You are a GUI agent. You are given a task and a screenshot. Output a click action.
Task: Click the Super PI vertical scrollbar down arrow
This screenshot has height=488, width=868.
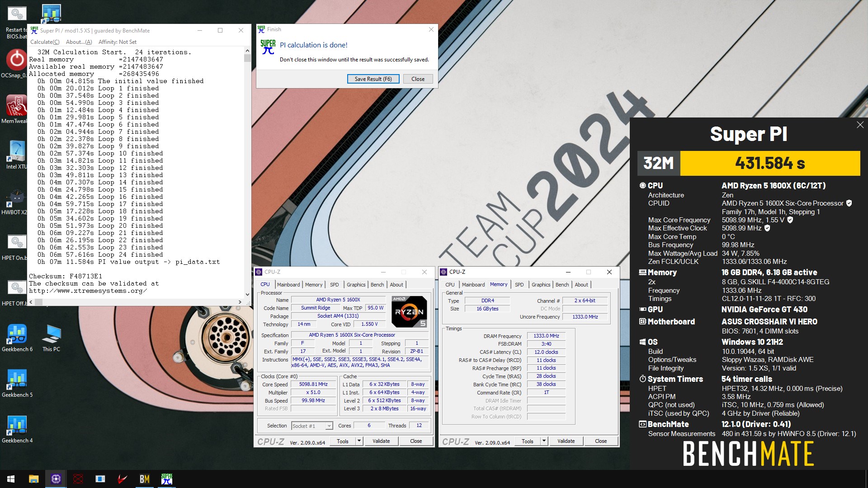pos(247,294)
